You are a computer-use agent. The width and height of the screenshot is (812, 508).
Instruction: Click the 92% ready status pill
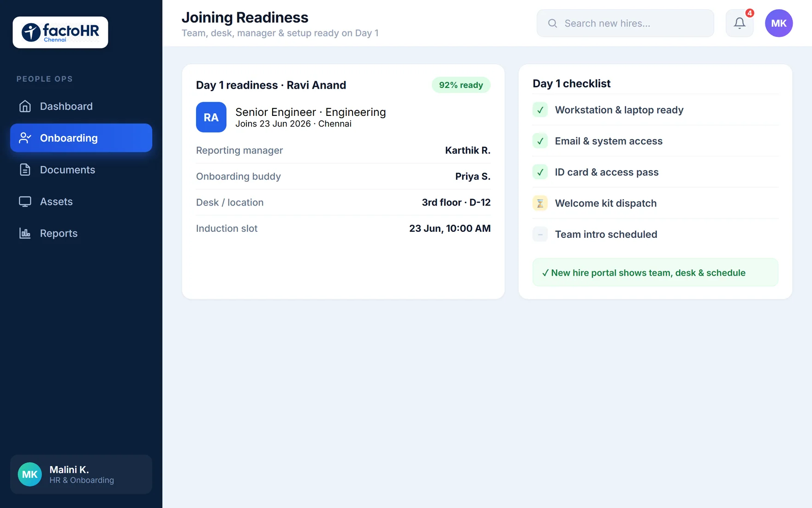461,85
